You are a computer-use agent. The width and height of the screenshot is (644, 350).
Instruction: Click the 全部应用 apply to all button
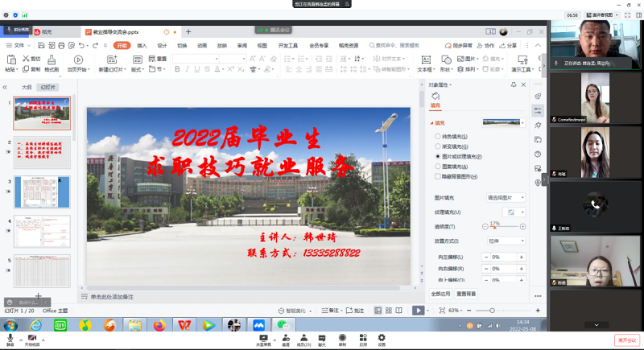pos(440,294)
